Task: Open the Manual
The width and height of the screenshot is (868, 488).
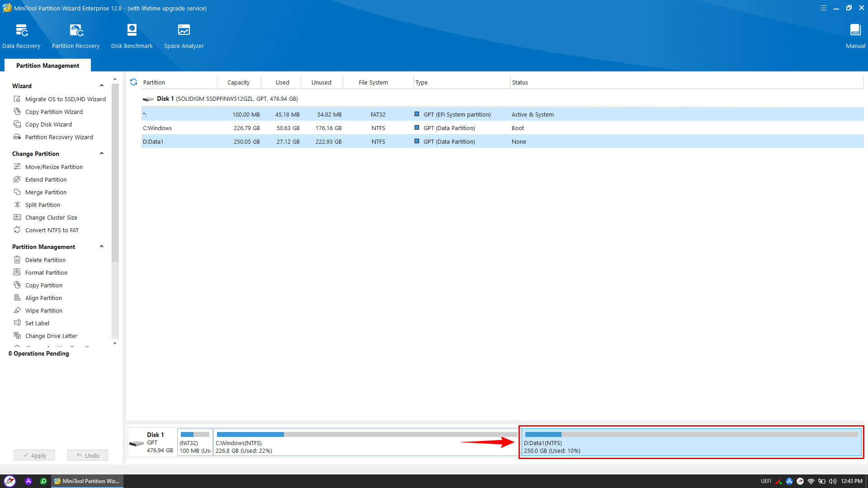Action: tap(855, 35)
